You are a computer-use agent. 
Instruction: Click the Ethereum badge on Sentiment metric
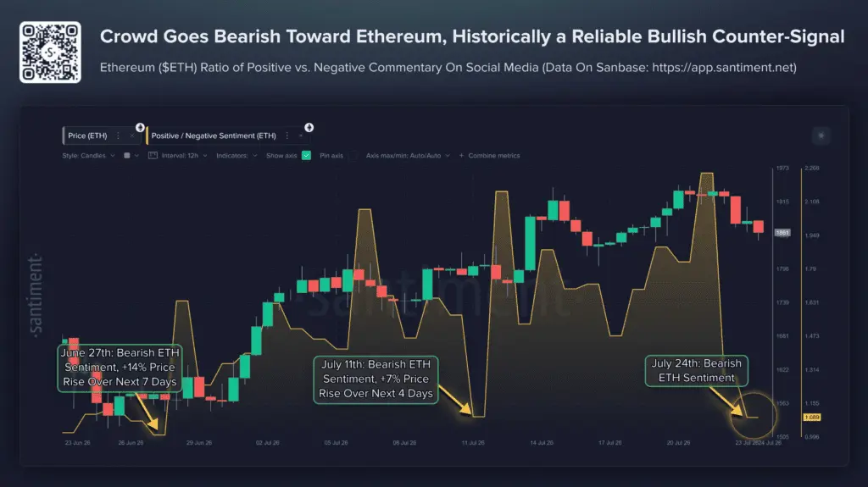(309, 128)
